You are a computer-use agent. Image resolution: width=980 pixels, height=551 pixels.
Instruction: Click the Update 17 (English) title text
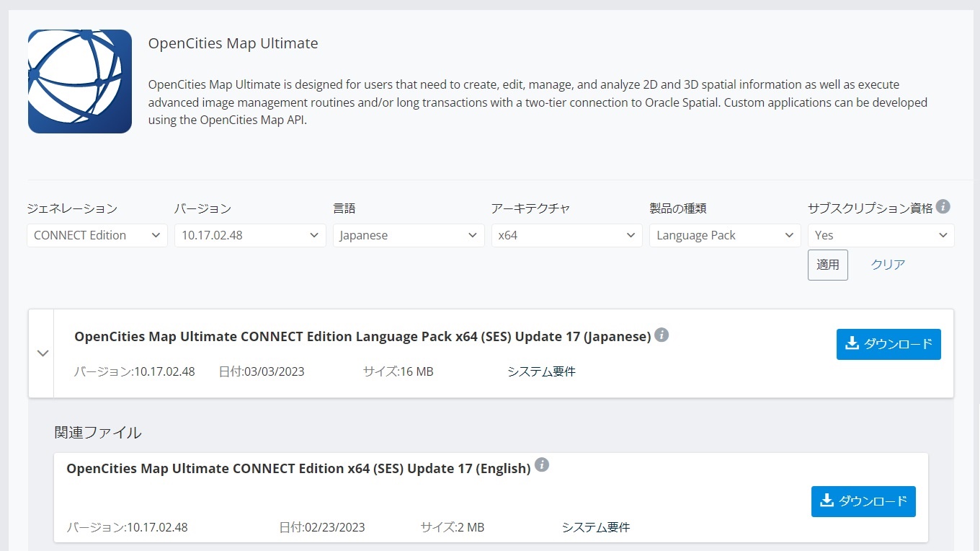coord(298,469)
